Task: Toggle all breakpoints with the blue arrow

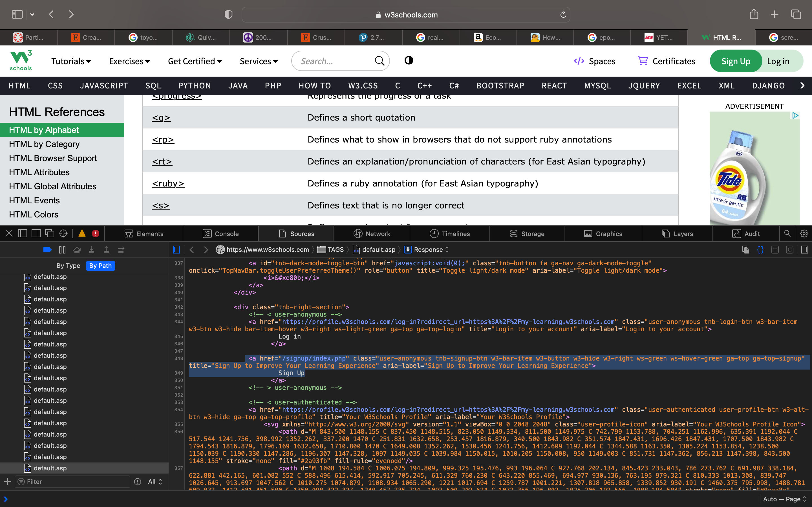Action: tap(47, 250)
